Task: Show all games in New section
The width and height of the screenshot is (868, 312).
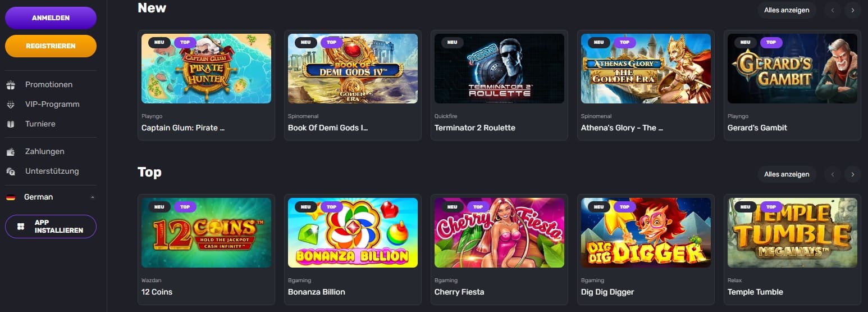Action: point(787,10)
